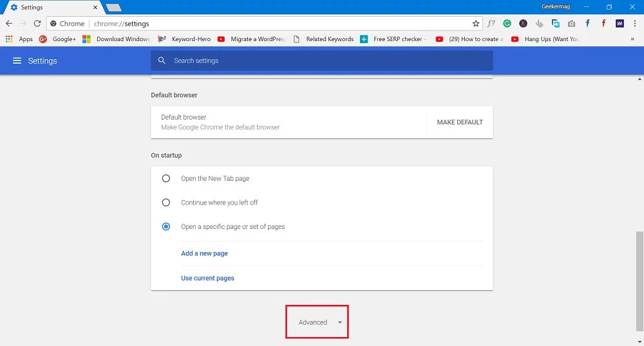
Task: Click the magnifier icon in search settings
Action: point(162,60)
